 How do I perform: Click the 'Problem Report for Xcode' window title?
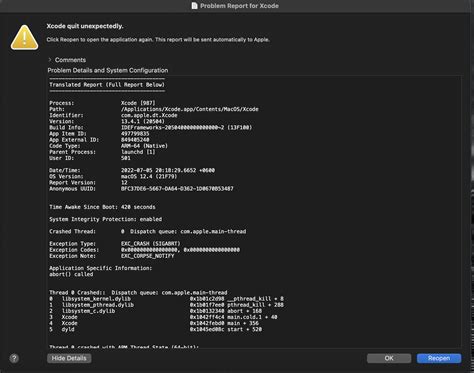(x=239, y=6)
